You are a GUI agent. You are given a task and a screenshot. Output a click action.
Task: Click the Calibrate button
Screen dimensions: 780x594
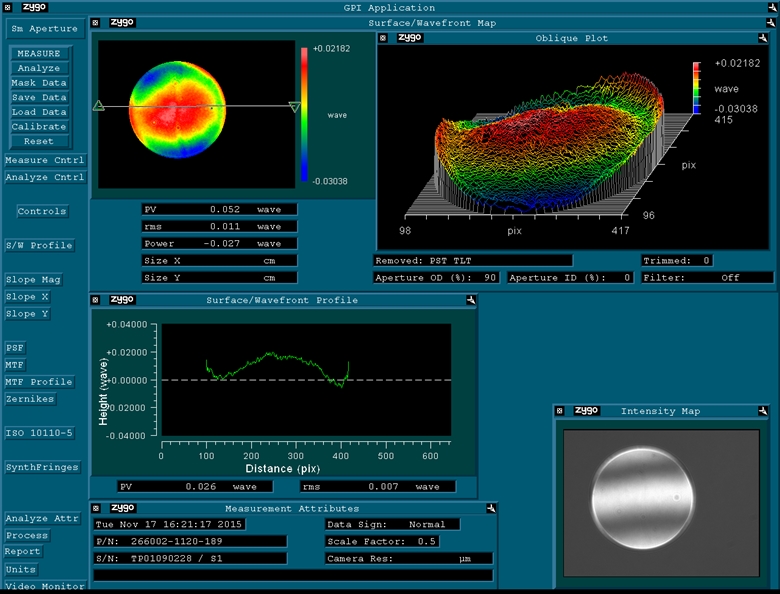coord(39,127)
